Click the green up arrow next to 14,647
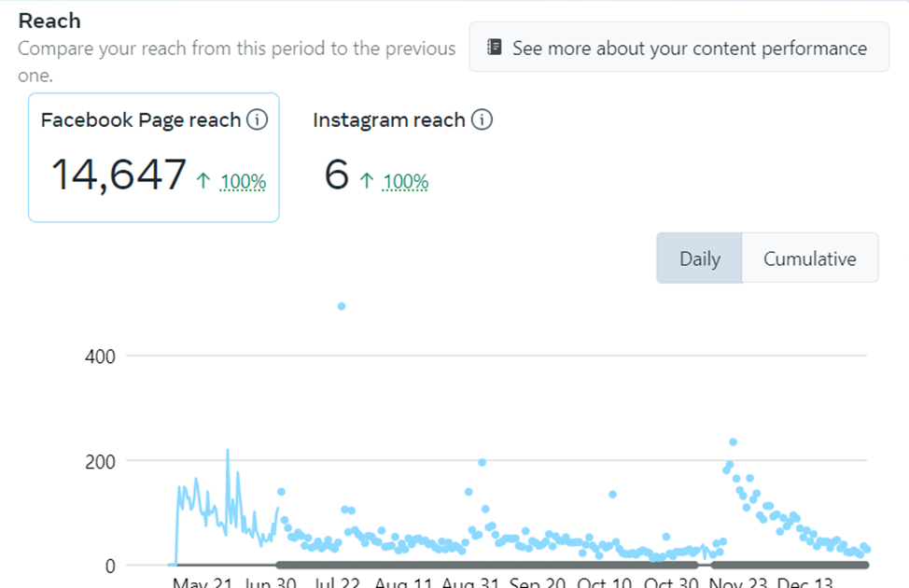Image resolution: width=909 pixels, height=588 pixels. click(203, 181)
